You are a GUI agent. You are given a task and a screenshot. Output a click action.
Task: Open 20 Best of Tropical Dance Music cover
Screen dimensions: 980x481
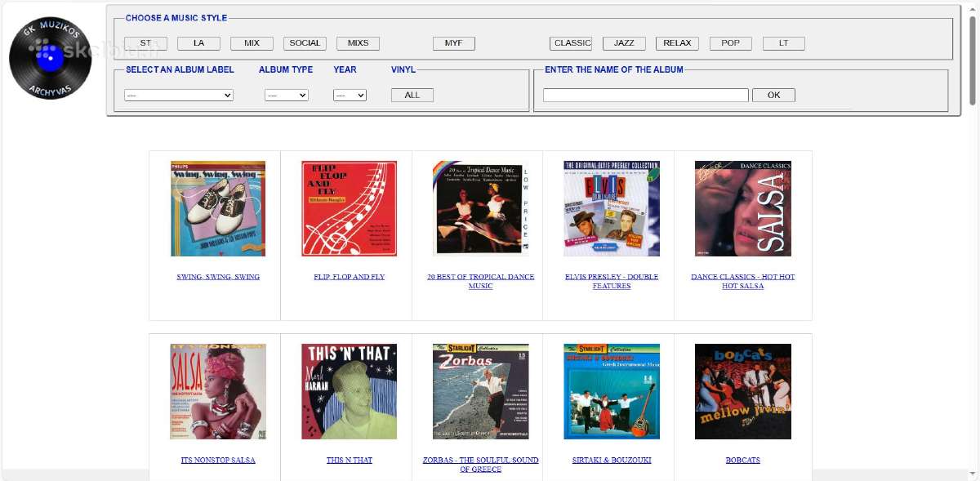pyautogui.click(x=481, y=208)
